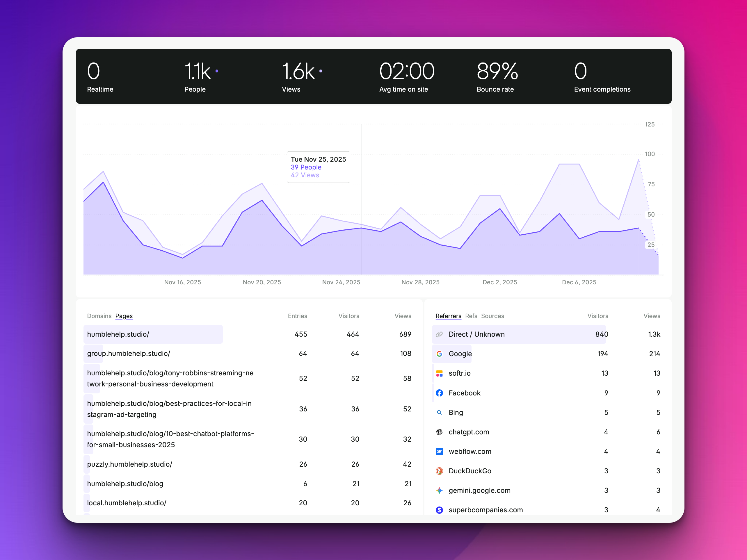The width and height of the screenshot is (747, 560).
Task: Click the Nov 20, 2025 chart axis label
Action: click(x=262, y=282)
